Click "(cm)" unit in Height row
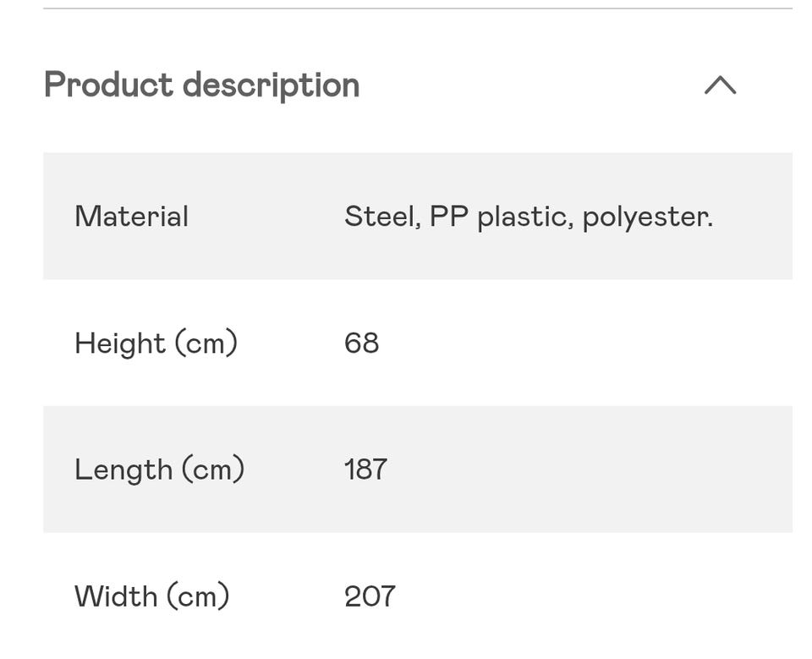Screen dimensions: 812x659 click(206, 343)
